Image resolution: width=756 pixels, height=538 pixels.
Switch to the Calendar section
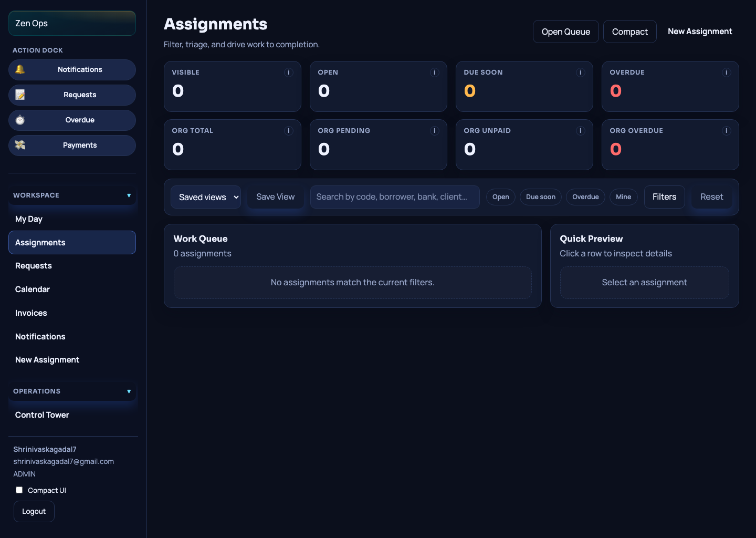point(32,289)
